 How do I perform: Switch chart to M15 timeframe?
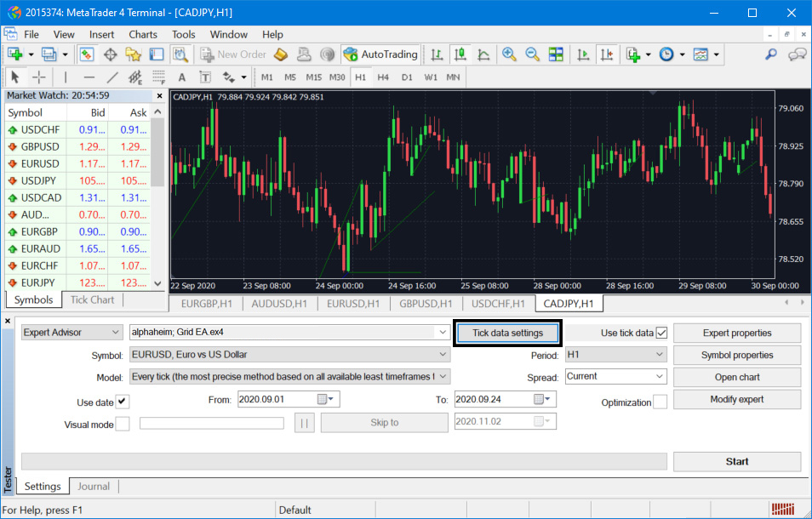pos(314,77)
